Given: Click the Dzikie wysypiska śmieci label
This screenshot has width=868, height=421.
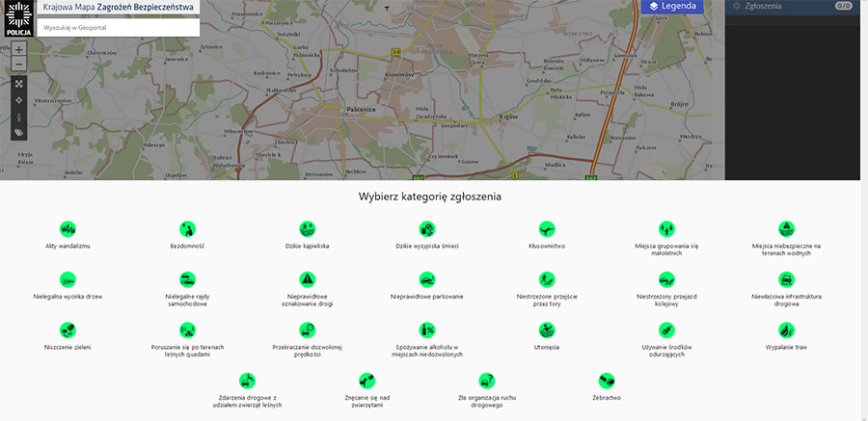Looking at the screenshot, I should tap(427, 247).
